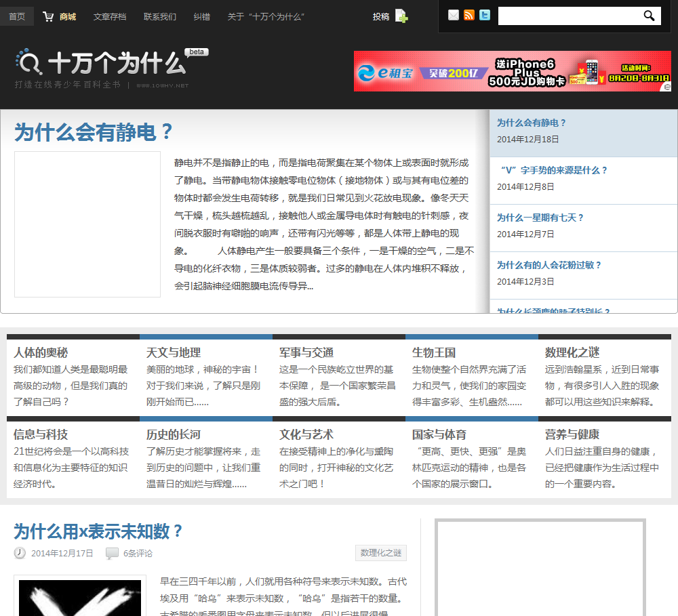Select 为什么有的人会花粉过敏？ in sidebar
The image size is (678, 616).
coord(549,265)
